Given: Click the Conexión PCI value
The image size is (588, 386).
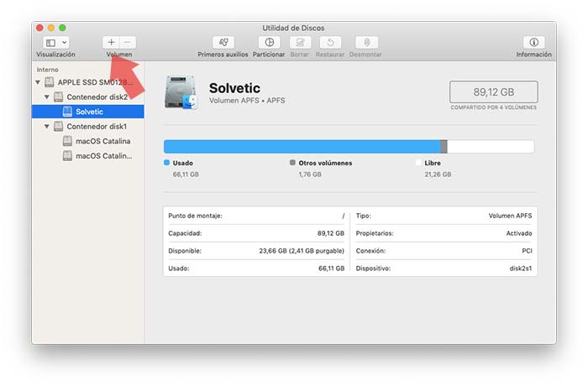Looking at the screenshot, I should point(527,251).
